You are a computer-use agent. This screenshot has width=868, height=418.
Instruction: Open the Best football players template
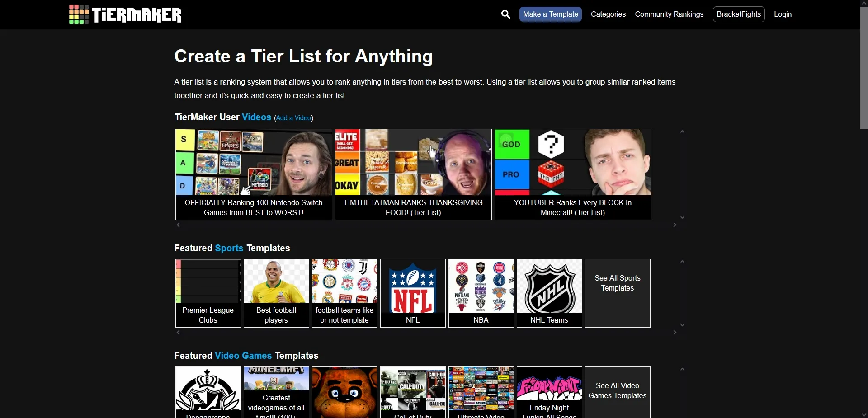click(276, 293)
